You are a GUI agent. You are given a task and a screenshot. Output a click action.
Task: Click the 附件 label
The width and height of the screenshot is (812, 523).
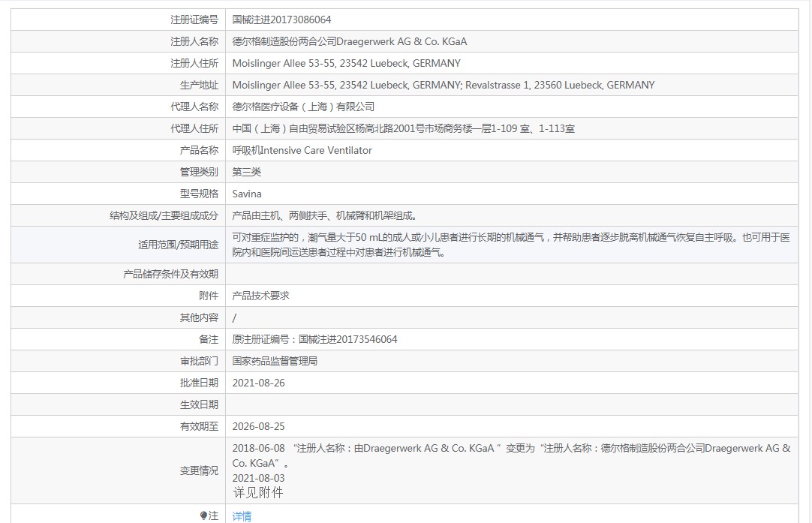(x=209, y=296)
